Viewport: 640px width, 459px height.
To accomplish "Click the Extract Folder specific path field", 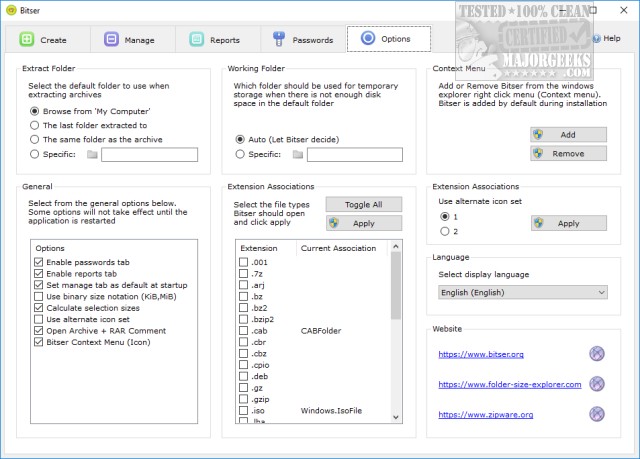I will point(149,155).
